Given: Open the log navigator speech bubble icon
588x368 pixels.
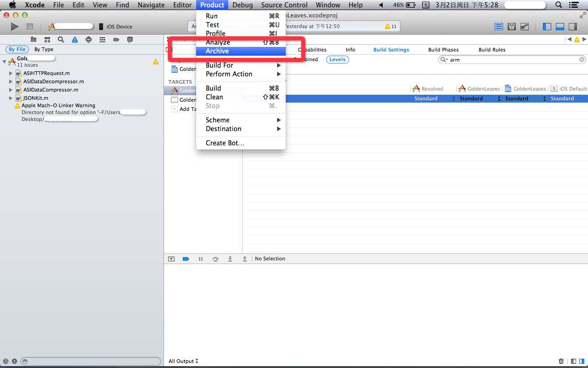Looking at the screenshot, I should [130, 40].
